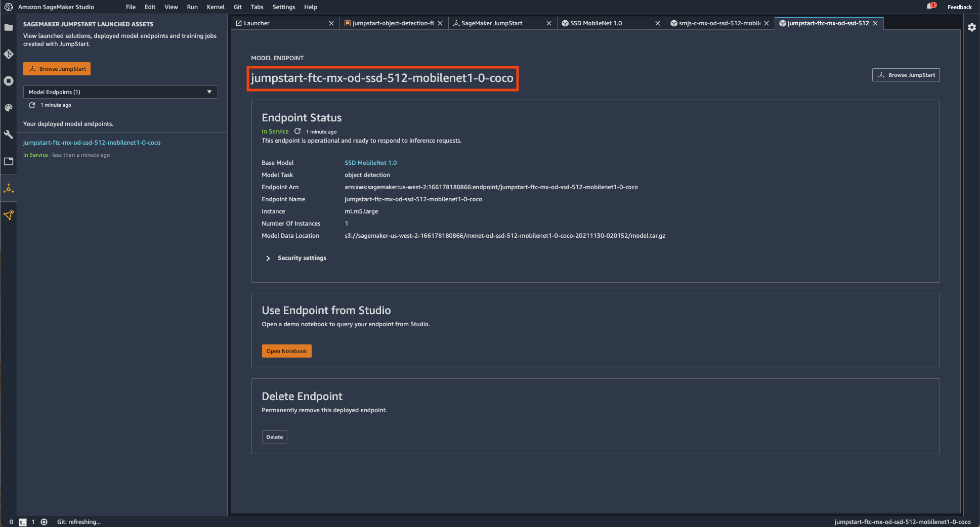
Task: Open SSD MobileNet 1.0 base model link
Action: pyautogui.click(x=370, y=163)
